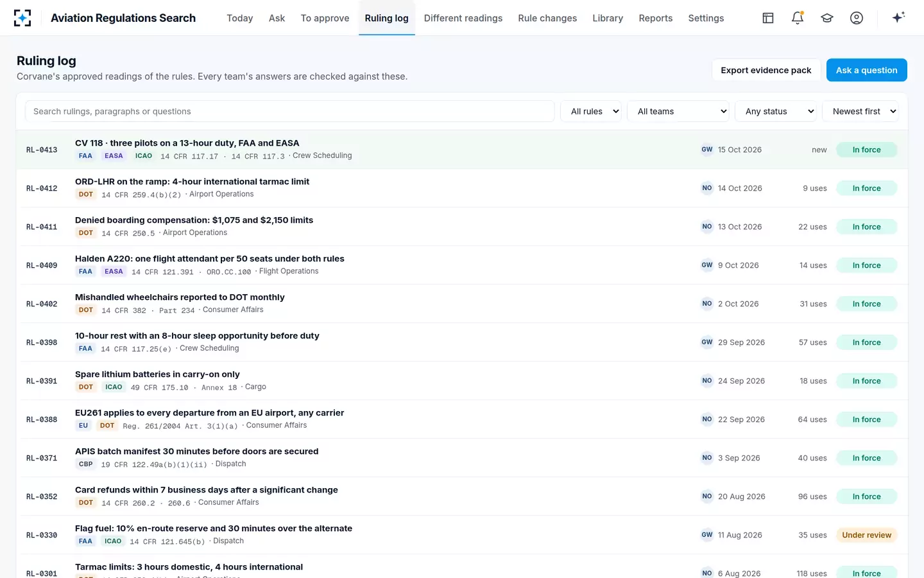Open the sparkle AI assistant icon
This screenshot has height=578, width=924.
click(898, 17)
